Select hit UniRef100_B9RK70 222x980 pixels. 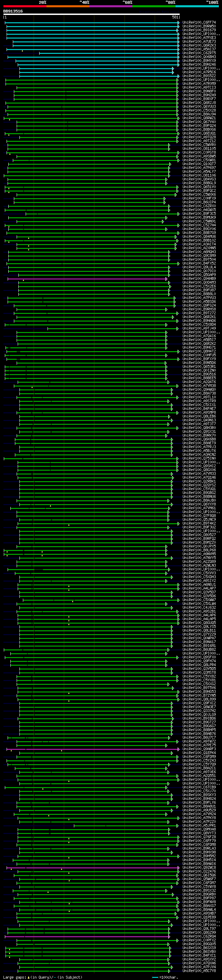tap(199, 436)
